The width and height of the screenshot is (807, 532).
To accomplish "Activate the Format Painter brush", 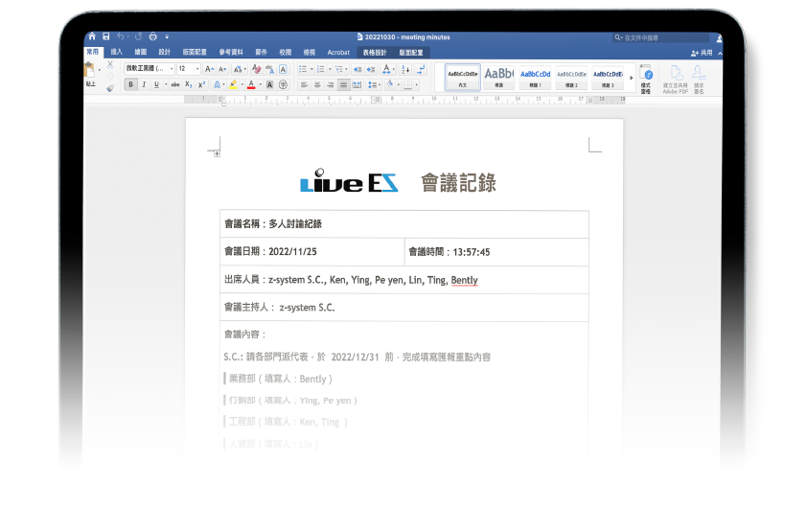I will coord(109,88).
